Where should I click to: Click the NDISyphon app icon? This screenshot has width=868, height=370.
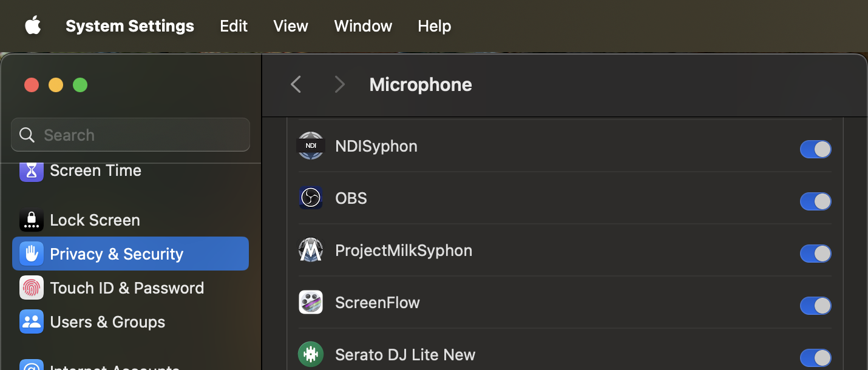coord(311,146)
